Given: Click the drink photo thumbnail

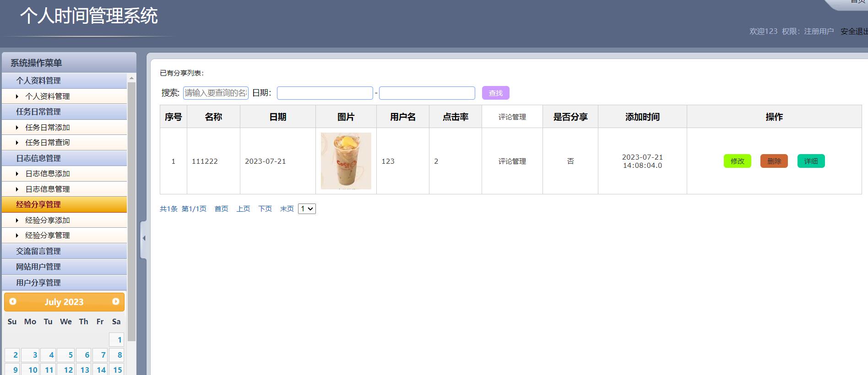Looking at the screenshot, I should click(x=346, y=161).
